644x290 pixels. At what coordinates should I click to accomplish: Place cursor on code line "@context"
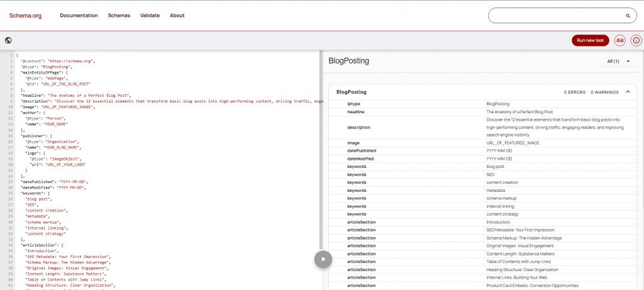(x=58, y=61)
